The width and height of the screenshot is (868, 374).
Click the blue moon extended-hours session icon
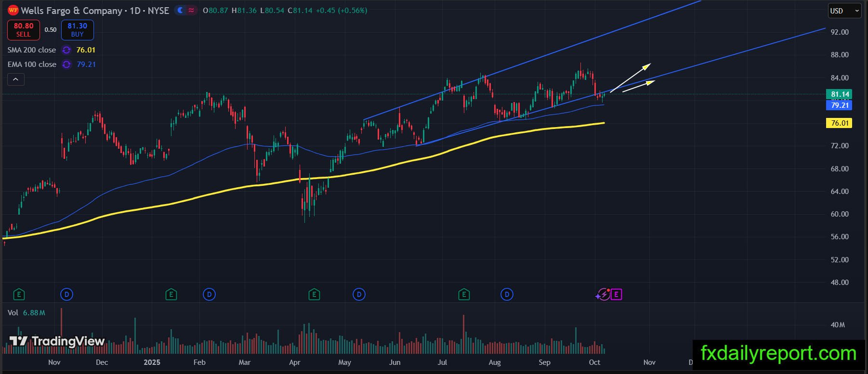click(x=181, y=10)
